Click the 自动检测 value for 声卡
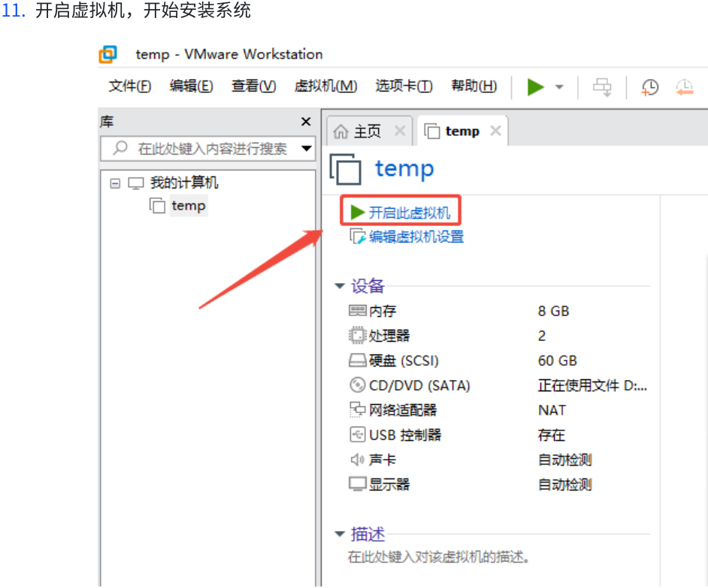708x588 pixels. [x=565, y=460]
